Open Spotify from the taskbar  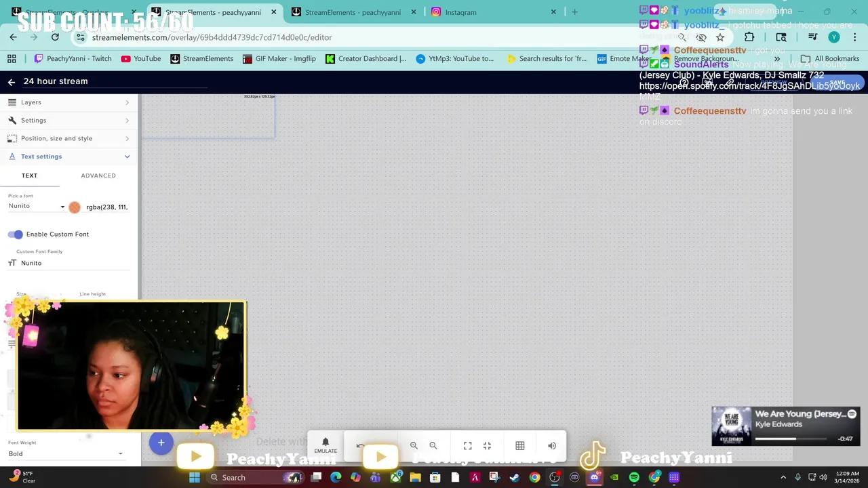634,478
